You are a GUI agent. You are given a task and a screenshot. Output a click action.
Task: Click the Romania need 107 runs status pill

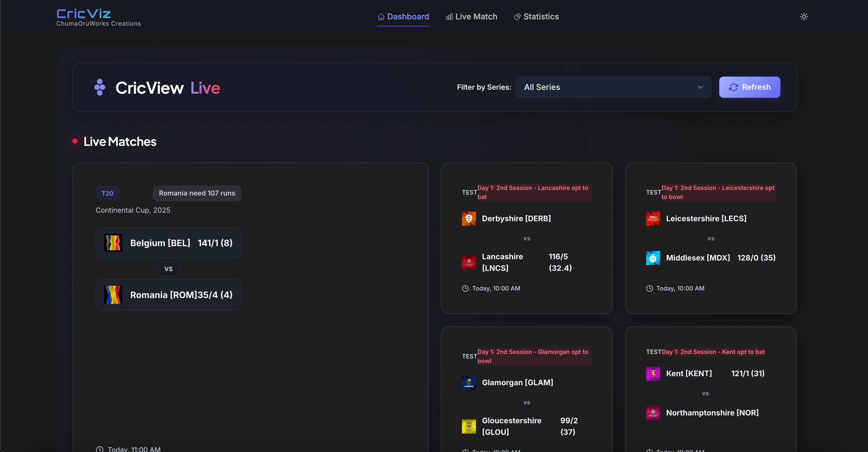click(x=197, y=193)
